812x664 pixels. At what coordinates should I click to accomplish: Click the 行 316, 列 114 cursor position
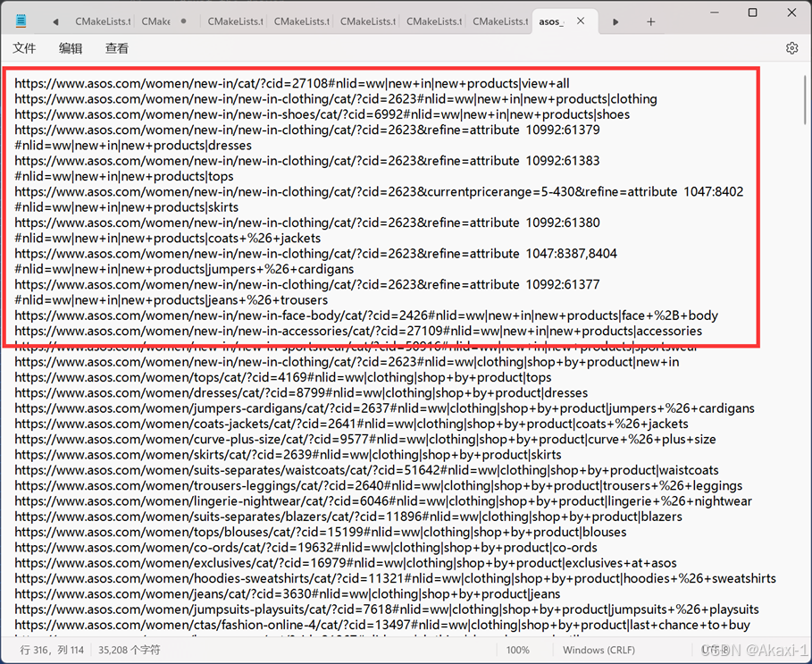coord(52,650)
